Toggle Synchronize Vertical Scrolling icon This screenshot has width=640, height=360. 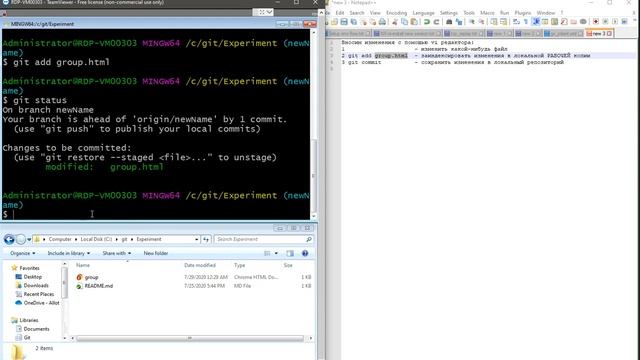[x=494, y=22]
